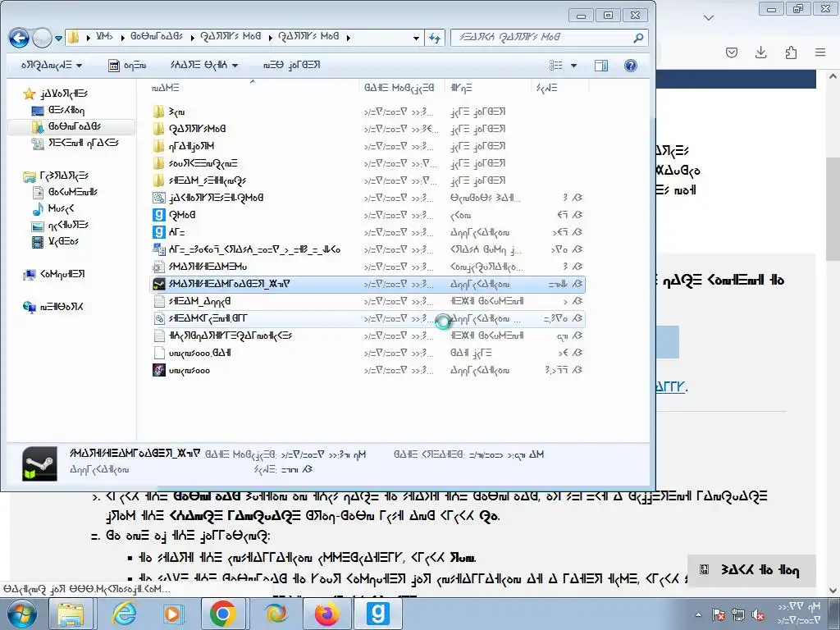Expand the Organize dropdown menu
This screenshot has height=630, width=840.
pos(52,66)
